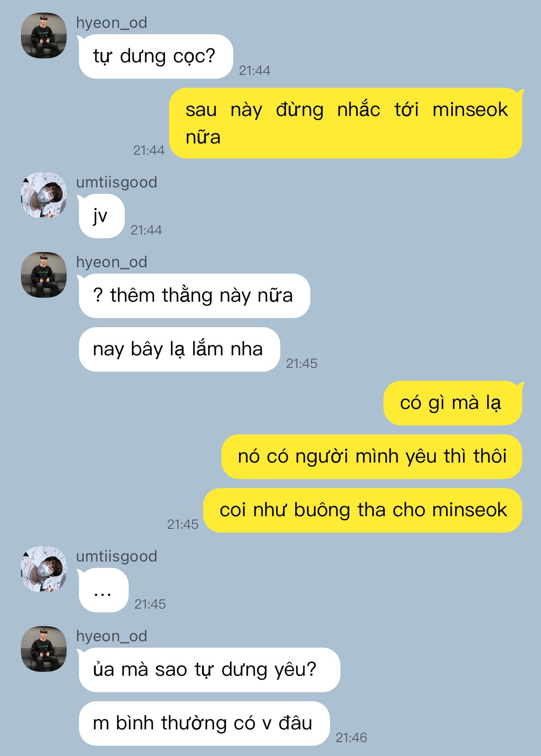Open hyeon_od's avatar beside "ủa mà sao tự dưng yêu?"
The width and height of the screenshot is (541, 756).
pos(44,649)
